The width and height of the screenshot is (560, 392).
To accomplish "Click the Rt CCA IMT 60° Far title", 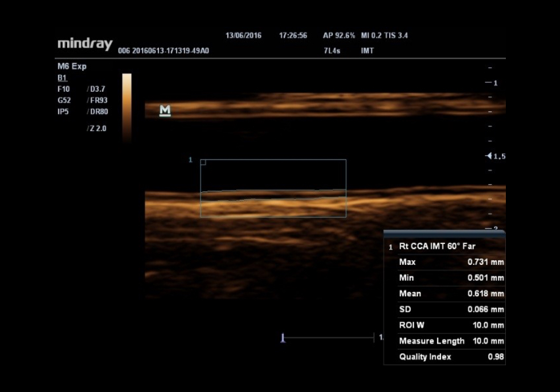I will coord(437,246).
